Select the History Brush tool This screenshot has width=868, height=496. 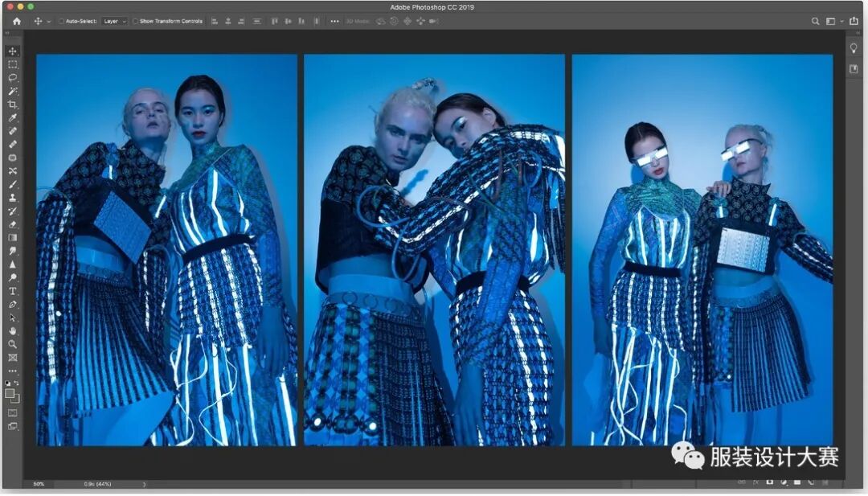(x=12, y=211)
